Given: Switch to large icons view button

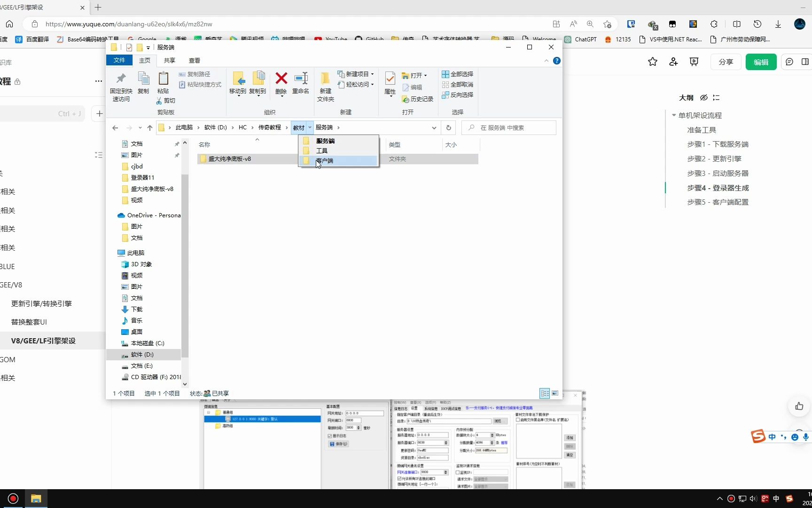Looking at the screenshot, I should point(555,393).
